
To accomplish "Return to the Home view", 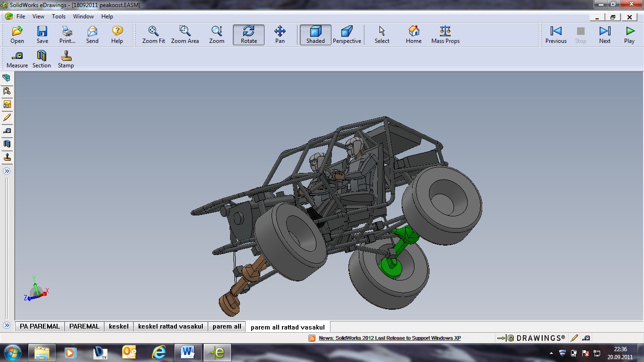I will pos(413,35).
